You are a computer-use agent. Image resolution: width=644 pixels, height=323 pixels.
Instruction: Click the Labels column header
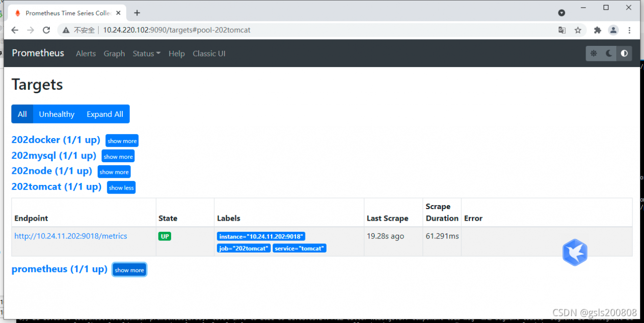coord(228,218)
